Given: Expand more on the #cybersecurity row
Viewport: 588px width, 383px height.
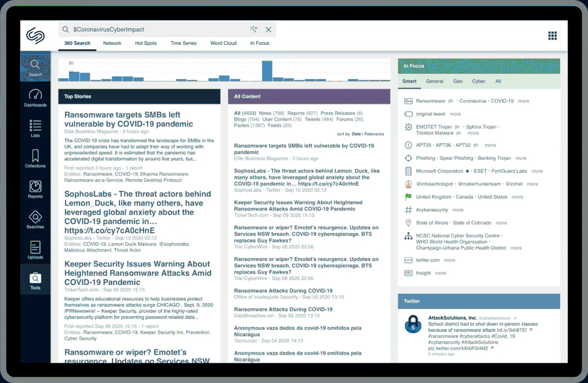Looking at the screenshot, I should (458, 210).
